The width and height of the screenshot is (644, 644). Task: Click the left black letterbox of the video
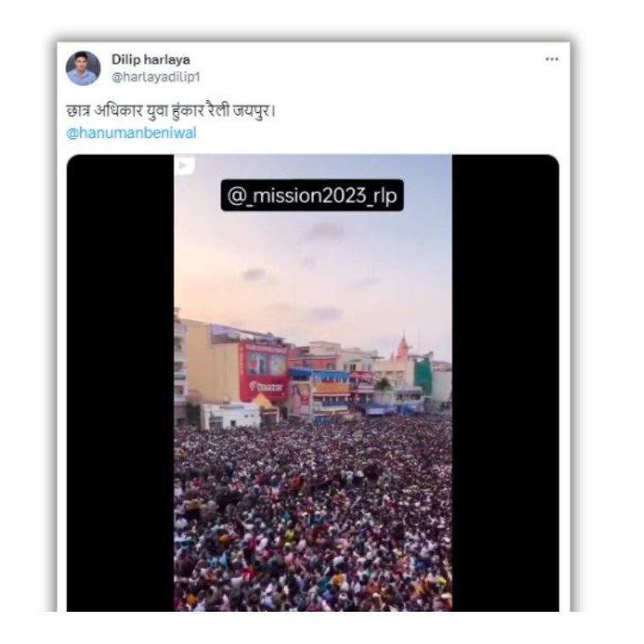tap(120, 383)
